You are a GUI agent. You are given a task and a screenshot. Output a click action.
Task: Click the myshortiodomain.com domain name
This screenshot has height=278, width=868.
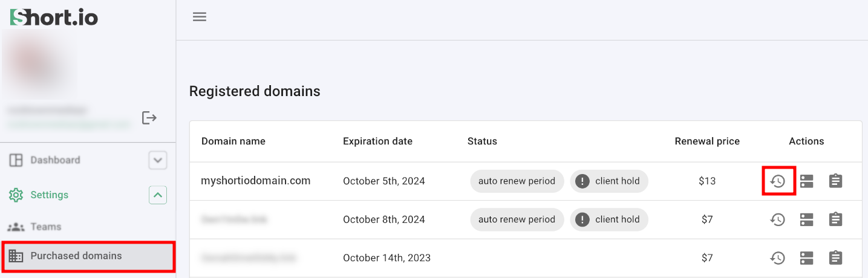[256, 181]
